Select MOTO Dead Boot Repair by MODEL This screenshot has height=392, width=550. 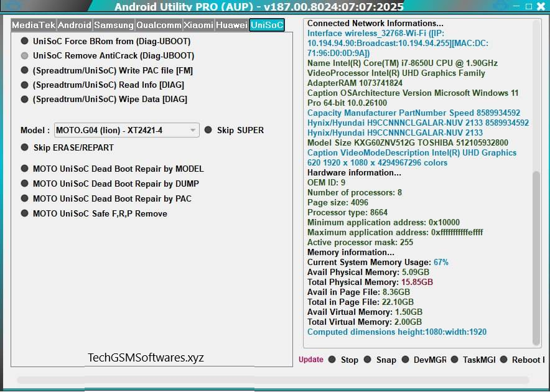point(112,169)
